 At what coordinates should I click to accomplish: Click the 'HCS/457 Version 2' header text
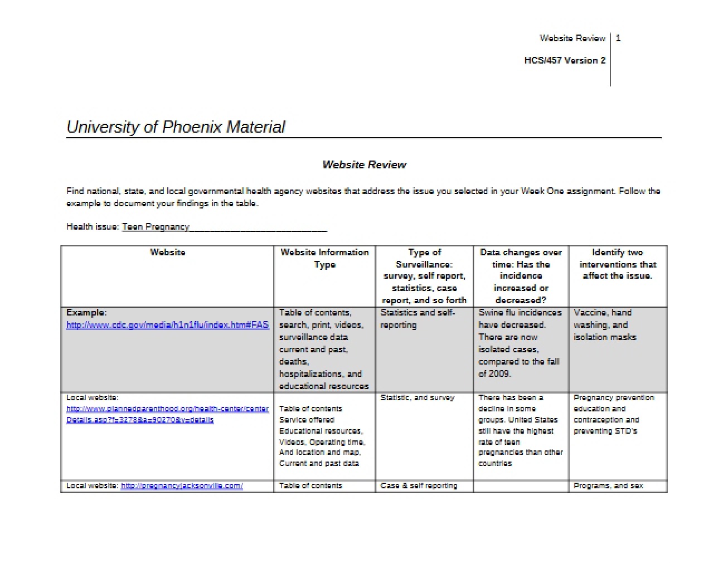[x=565, y=61]
